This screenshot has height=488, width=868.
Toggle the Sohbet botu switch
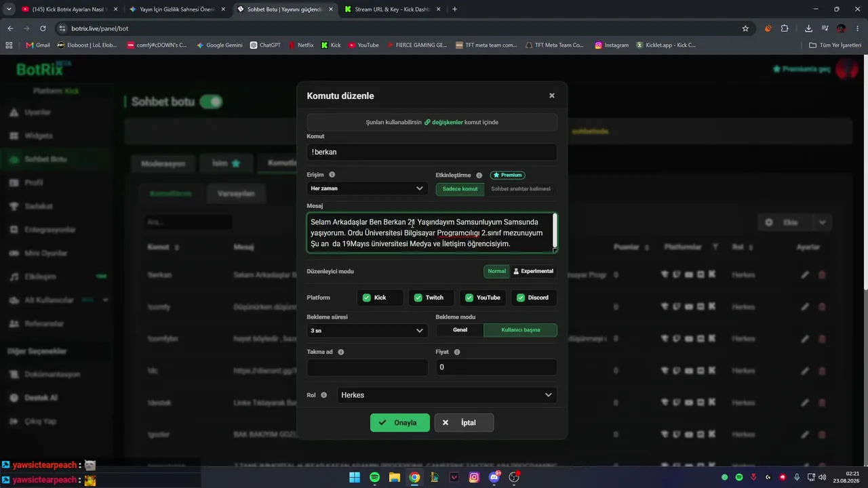click(211, 102)
